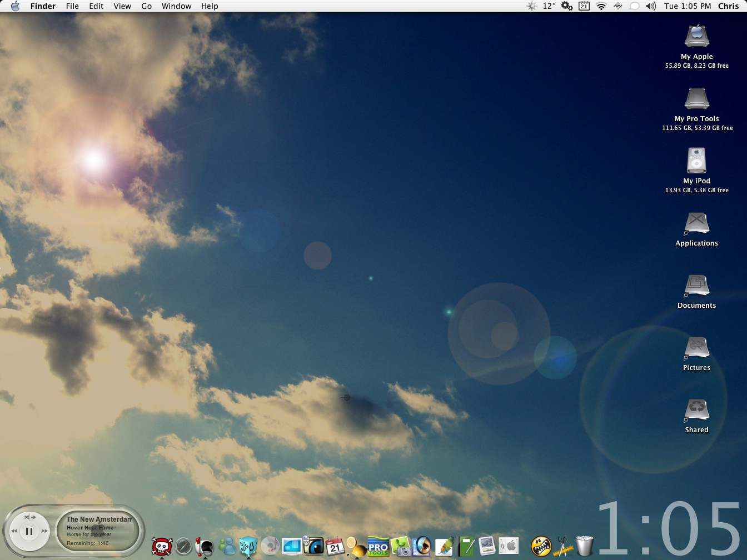Open the My iPod drive icon
This screenshot has width=747, height=560.
point(696,161)
